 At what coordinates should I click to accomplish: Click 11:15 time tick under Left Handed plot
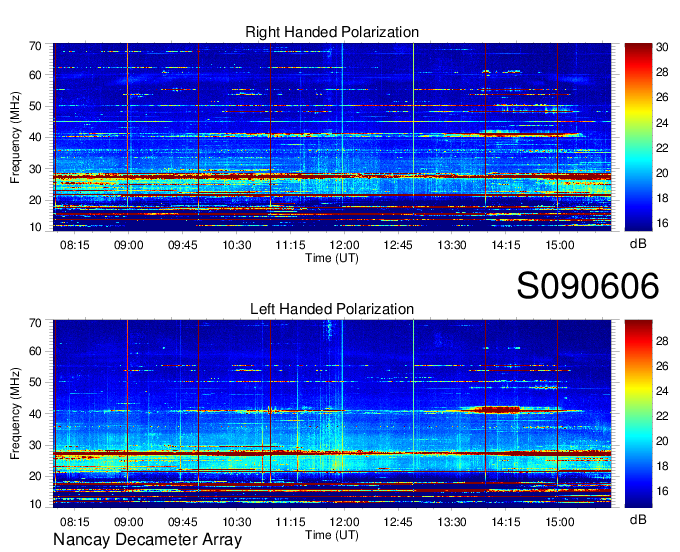(x=291, y=522)
